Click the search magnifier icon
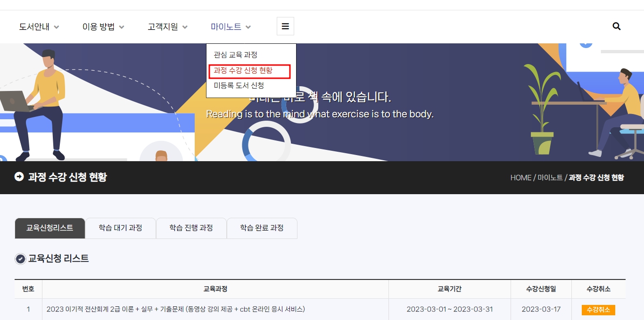644x320 pixels. click(616, 26)
